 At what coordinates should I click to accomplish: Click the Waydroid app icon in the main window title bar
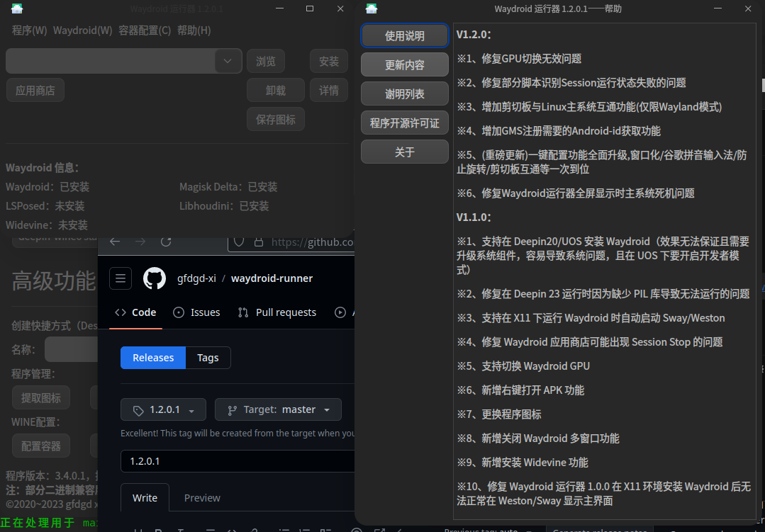[x=17, y=9]
